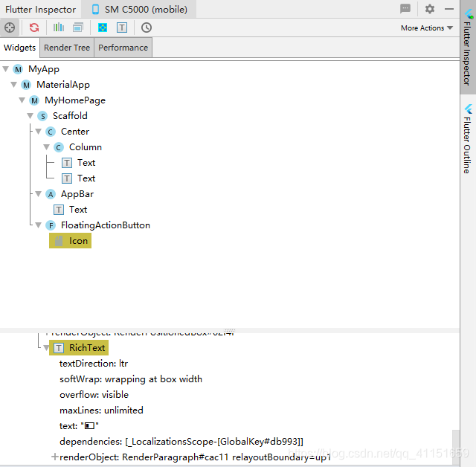This screenshot has width=476, height=467.
Task: Click the MyApp M badge icon
Action: click(x=18, y=69)
